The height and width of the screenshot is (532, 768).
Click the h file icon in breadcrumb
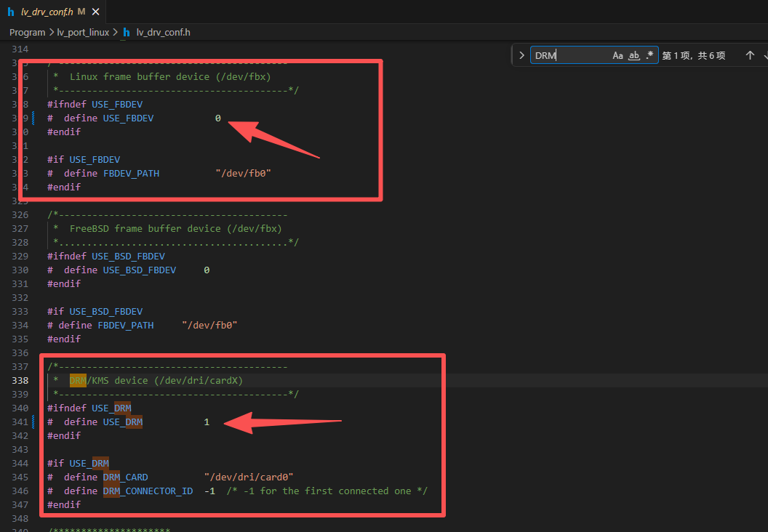127,32
